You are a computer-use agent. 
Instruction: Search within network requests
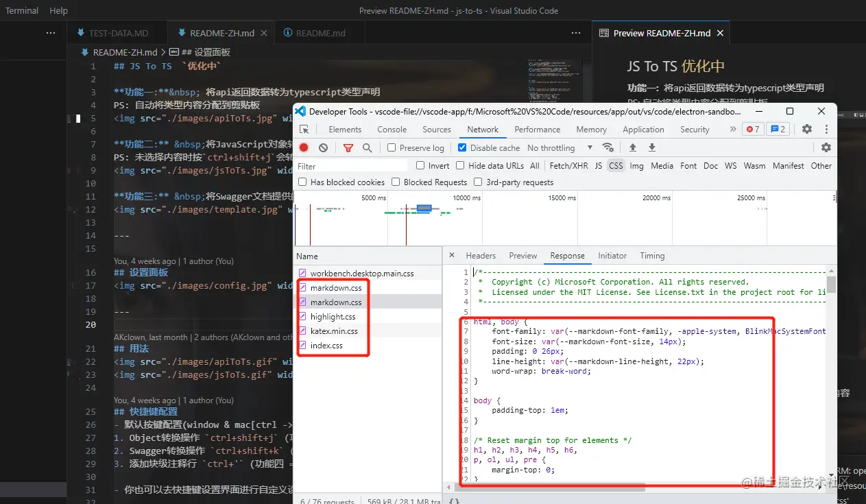click(x=366, y=147)
